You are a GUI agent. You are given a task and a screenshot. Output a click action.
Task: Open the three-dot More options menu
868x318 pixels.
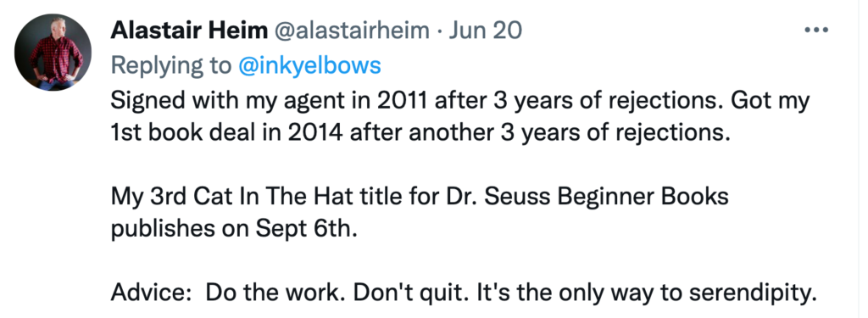click(x=816, y=30)
